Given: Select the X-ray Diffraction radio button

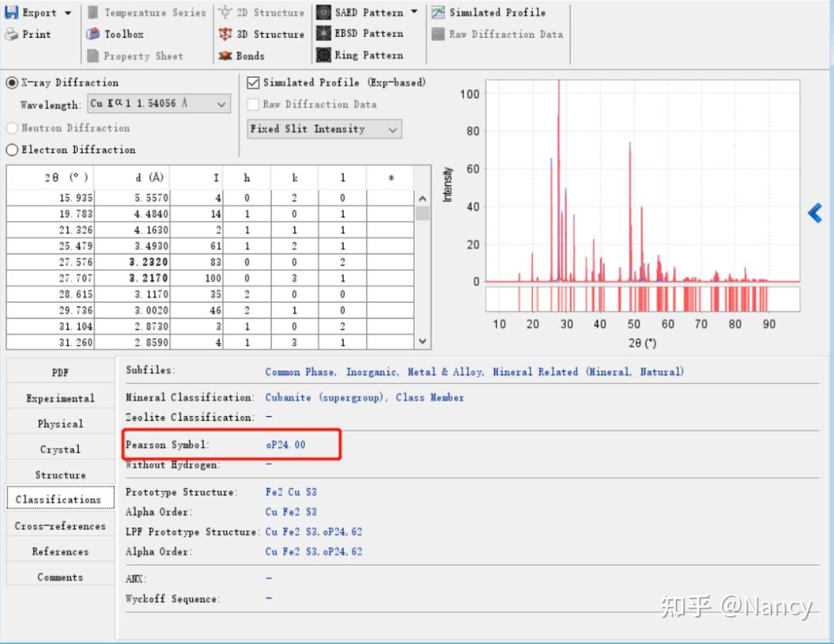Looking at the screenshot, I should pyautogui.click(x=12, y=83).
